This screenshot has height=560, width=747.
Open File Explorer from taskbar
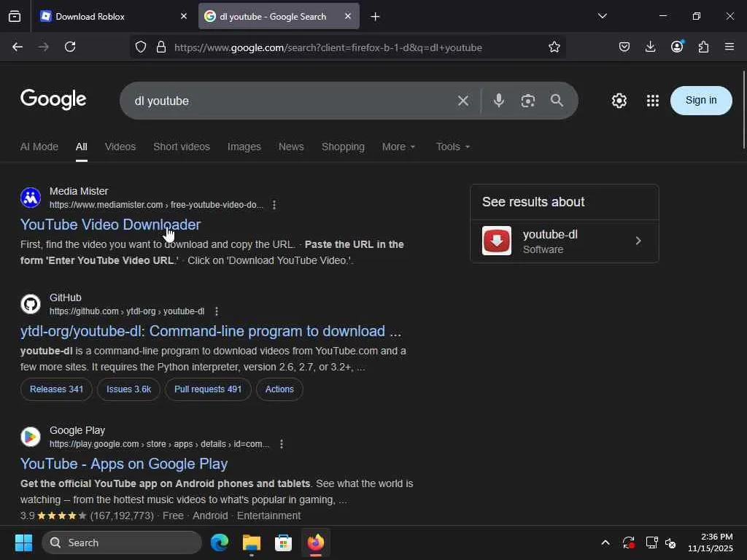click(x=252, y=542)
